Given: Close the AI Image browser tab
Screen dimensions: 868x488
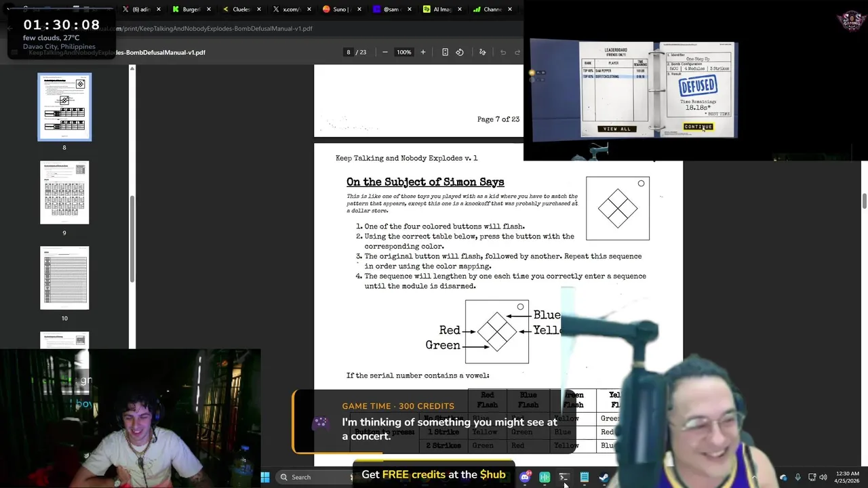Looking at the screenshot, I should point(460,9).
